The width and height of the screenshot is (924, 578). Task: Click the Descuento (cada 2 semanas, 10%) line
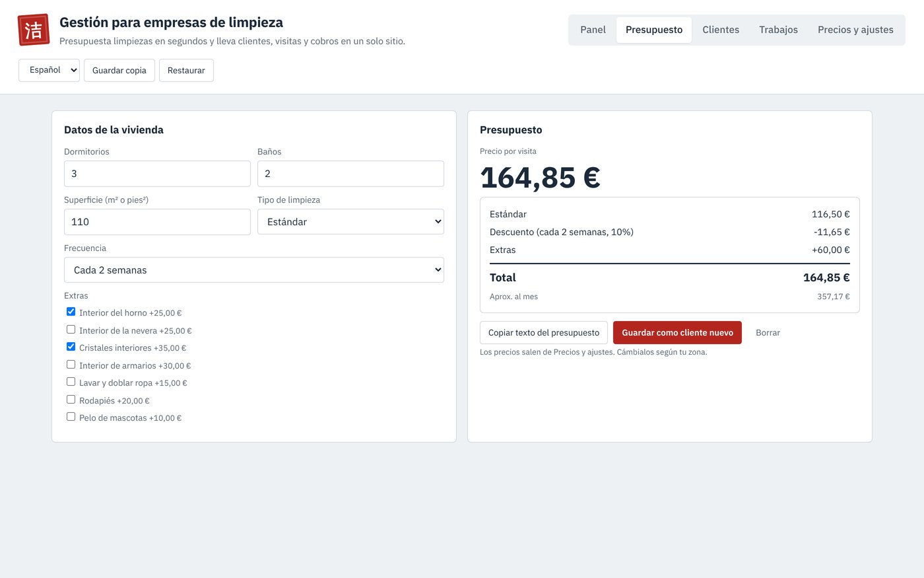(x=670, y=232)
